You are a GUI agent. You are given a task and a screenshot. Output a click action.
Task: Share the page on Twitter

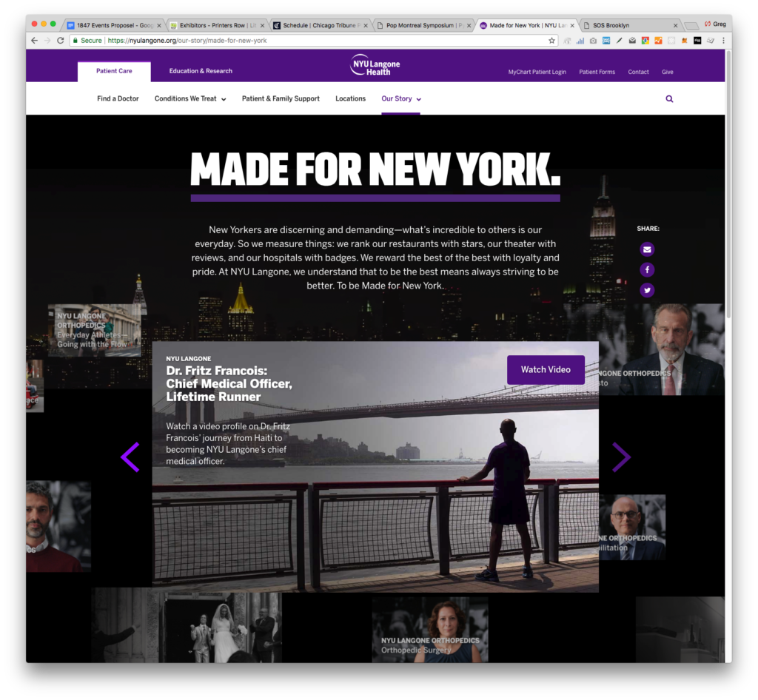(647, 290)
